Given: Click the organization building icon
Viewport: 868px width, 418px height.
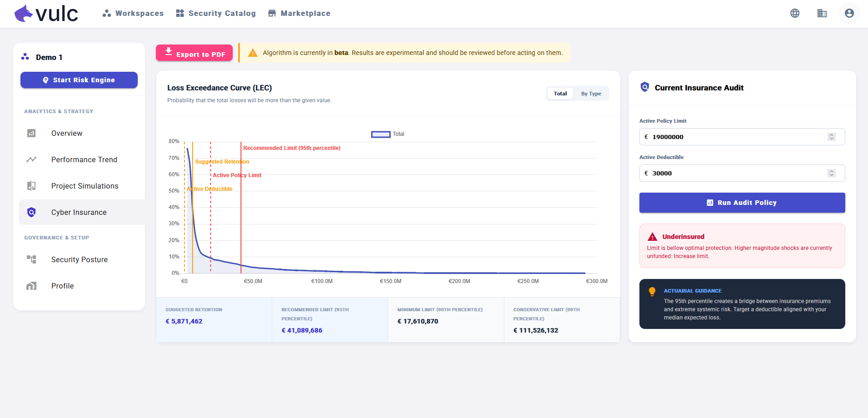Looking at the screenshot, I should tap(822, 13).
